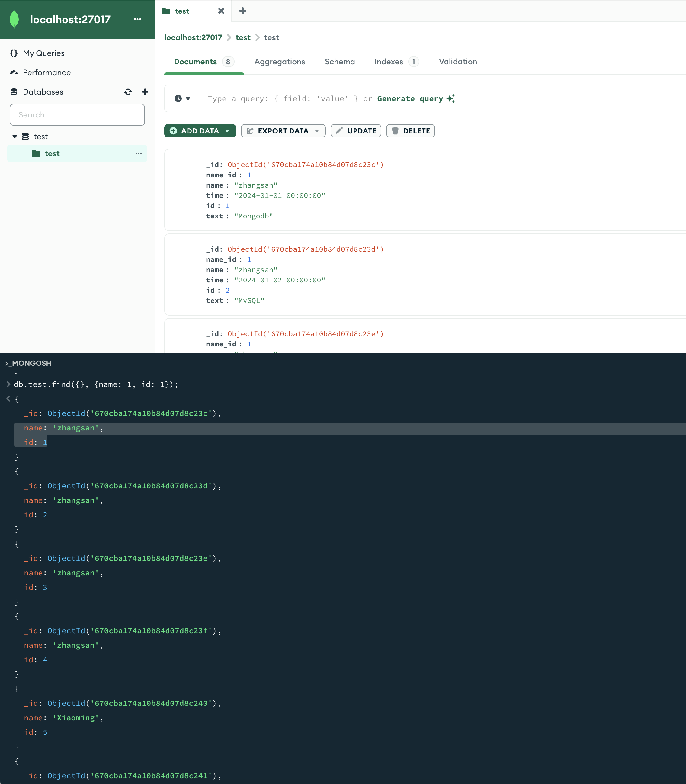Screen dimensions: 686x784
Task: Open the ADD DATA dropdown
Action: pyautogui.click(x=200, y=131)
